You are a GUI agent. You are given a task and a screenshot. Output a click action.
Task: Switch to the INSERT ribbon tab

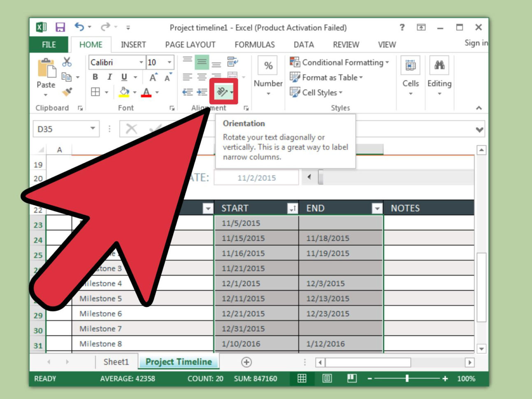tap(133, 44)
